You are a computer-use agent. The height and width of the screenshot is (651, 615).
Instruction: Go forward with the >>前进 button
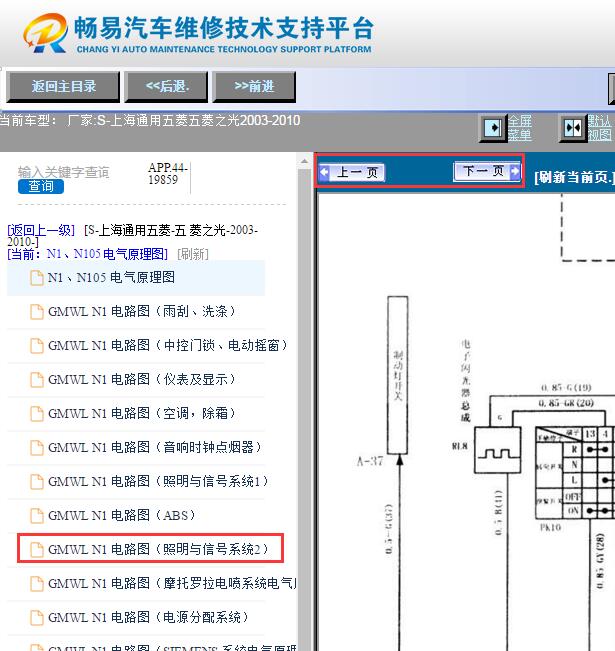pos(254,87)
